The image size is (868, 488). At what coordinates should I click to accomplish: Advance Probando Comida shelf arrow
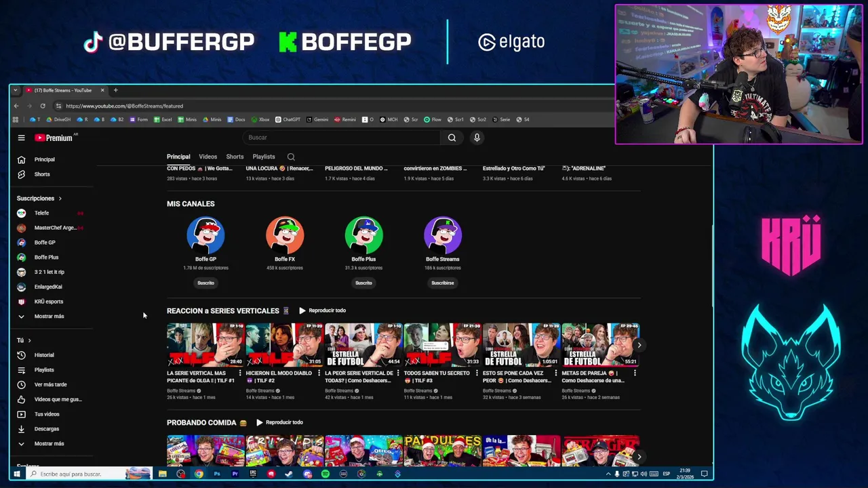(639, 457)
